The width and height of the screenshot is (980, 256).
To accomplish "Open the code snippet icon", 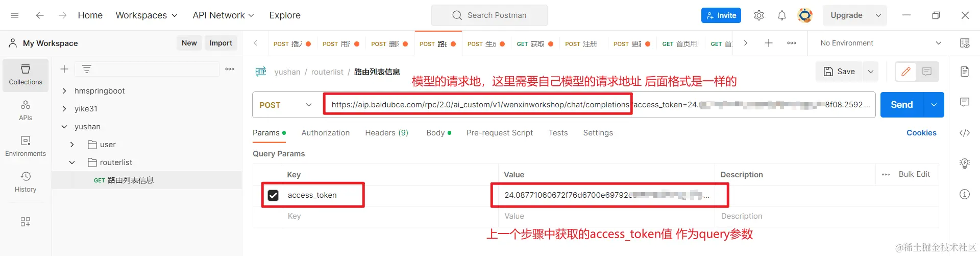I will tap(965, 133).
